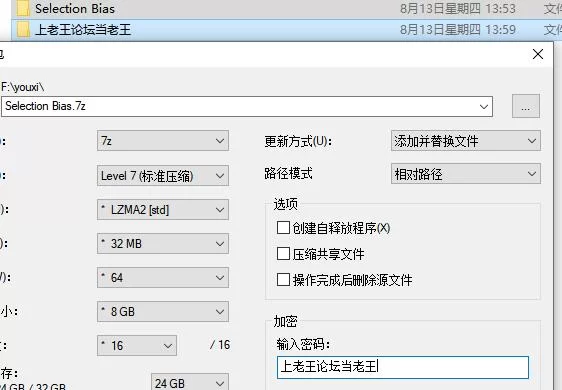Click the 上老王论坛当老王 folder icon
The image size is (562, 390).
pyautogui.click(x=23, y=29)
